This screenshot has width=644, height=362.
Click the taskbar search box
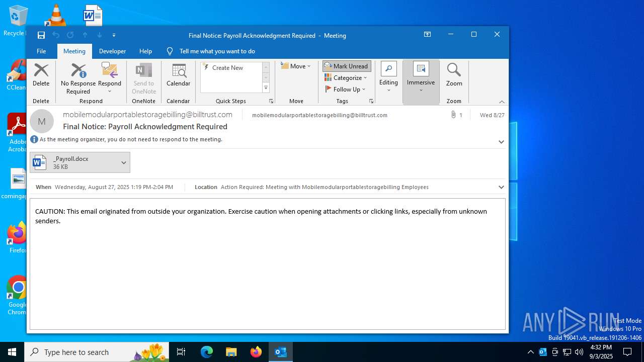97,352
